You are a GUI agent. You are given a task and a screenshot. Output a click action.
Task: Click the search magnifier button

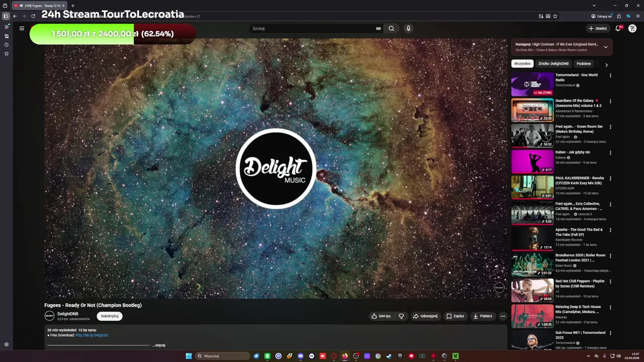coord(391,28)
